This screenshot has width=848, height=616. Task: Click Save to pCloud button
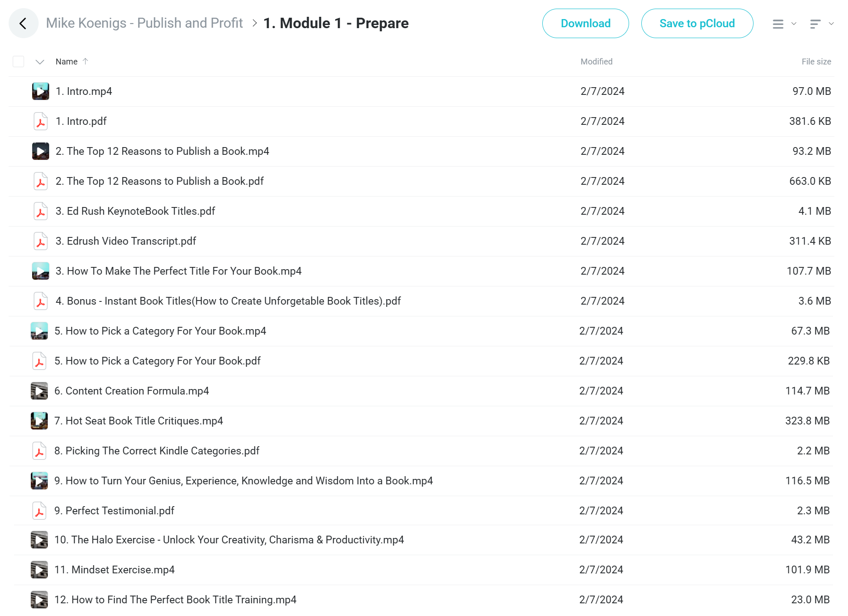(x=697, y=23)
